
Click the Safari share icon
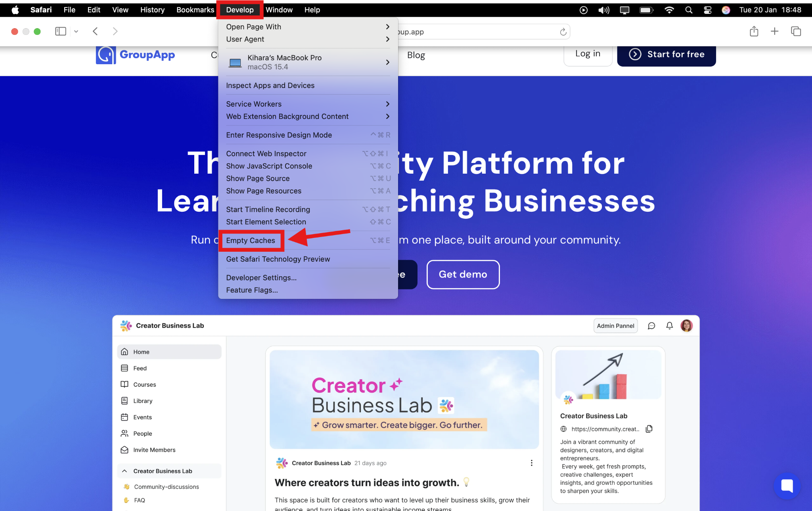point(754,31)
